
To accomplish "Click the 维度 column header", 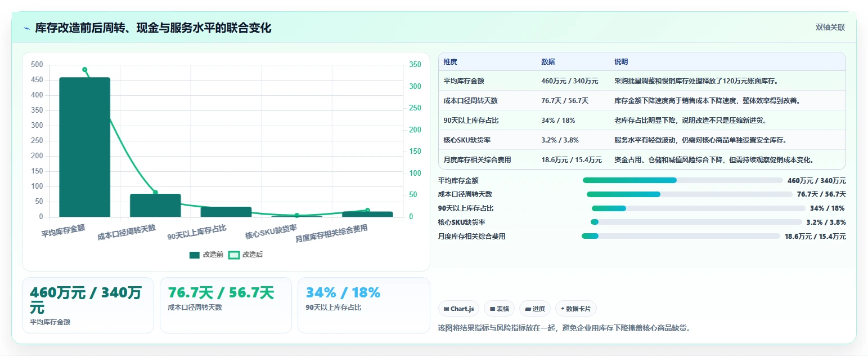I will click(x=450, y=62).
